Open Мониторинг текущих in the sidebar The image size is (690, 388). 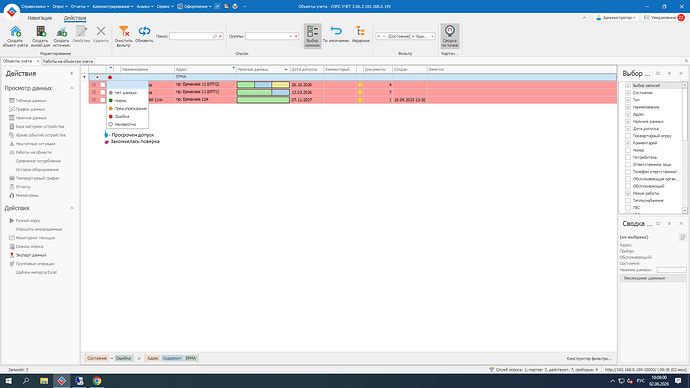(x=35, y=238)
